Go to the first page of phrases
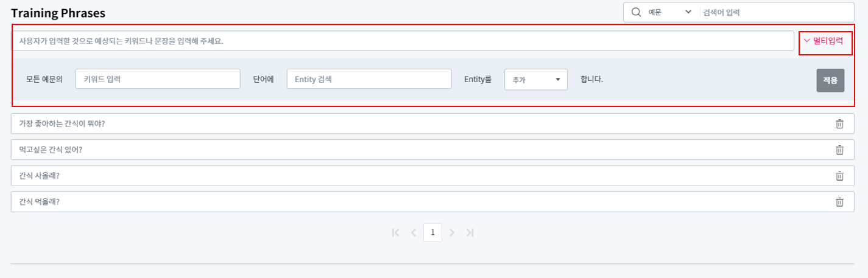Image resolution: width=868 pixels, height=278 pixels. click(396, 232)
